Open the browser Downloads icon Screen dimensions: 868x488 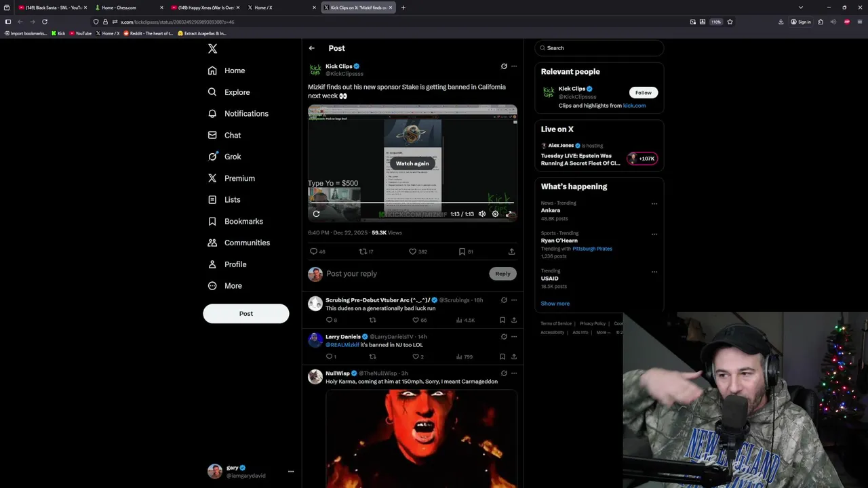[781, 22]
